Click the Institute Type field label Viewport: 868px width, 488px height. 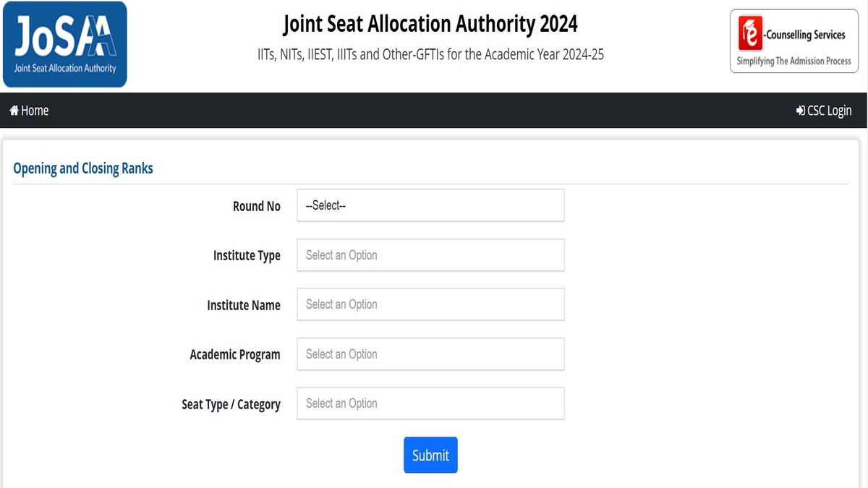point(247,256)
